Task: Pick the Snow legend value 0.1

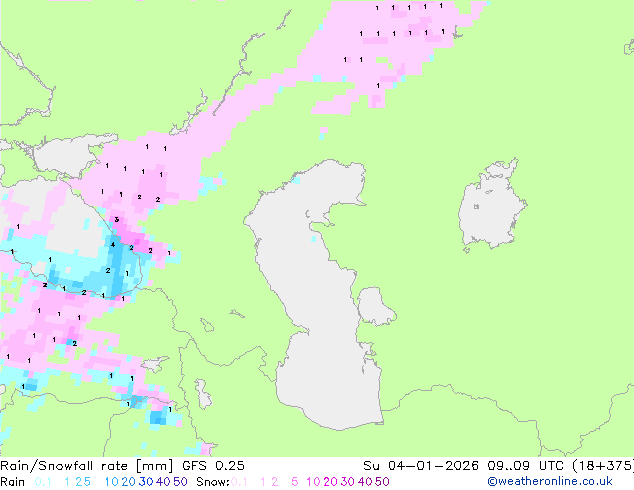Action: 239,482
